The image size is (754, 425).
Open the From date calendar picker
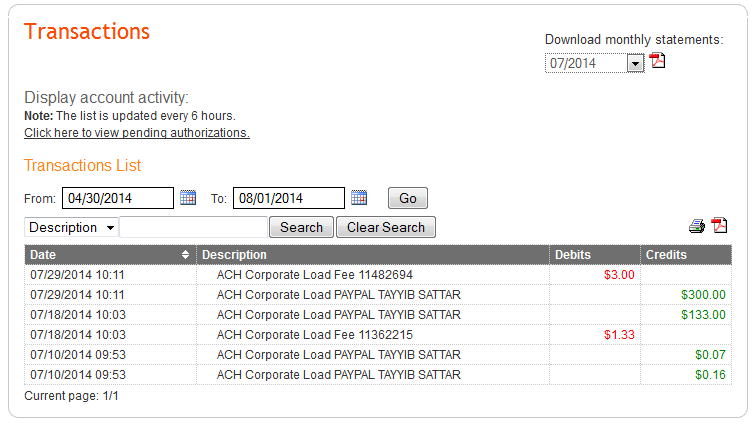click(x=188, y=198)
